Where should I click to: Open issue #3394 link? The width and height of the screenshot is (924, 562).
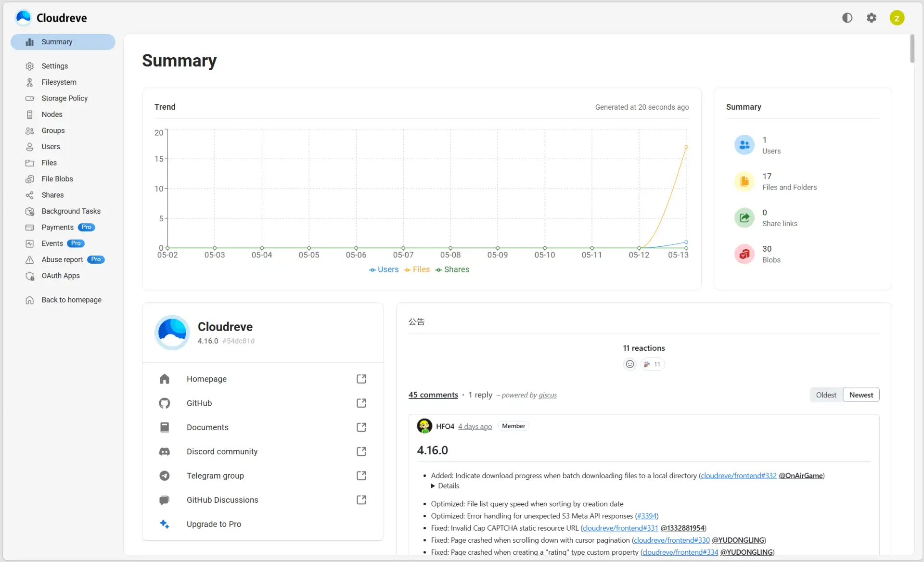click(x=647, y=516)
